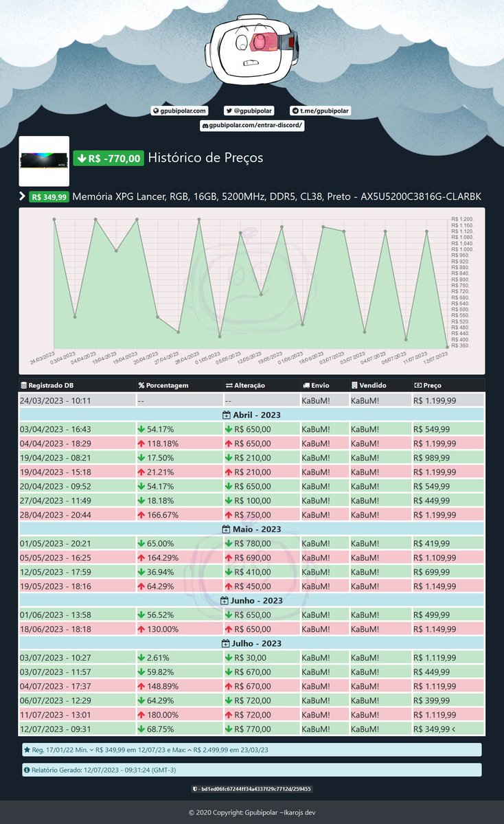Open the gpubipolar.com website link
The image size is (504, 824).
pyautogui.click(x=179, y=111)
